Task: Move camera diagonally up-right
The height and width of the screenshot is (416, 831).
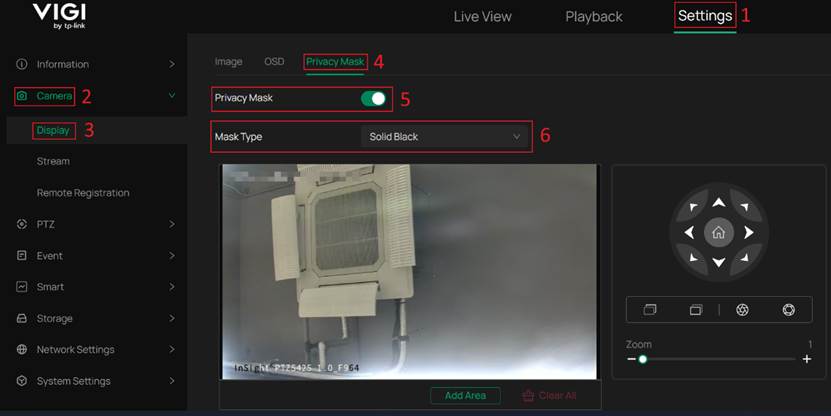Action: [744, 207]
